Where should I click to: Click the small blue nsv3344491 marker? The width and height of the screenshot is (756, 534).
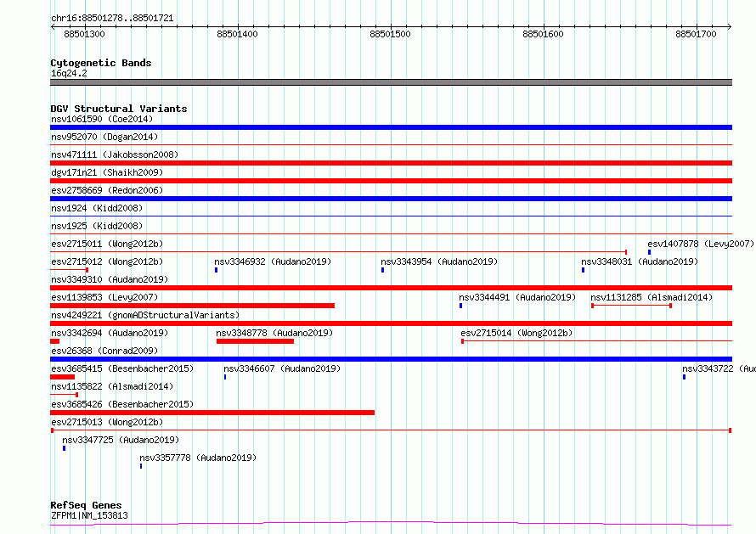click(x=461, y=306)
